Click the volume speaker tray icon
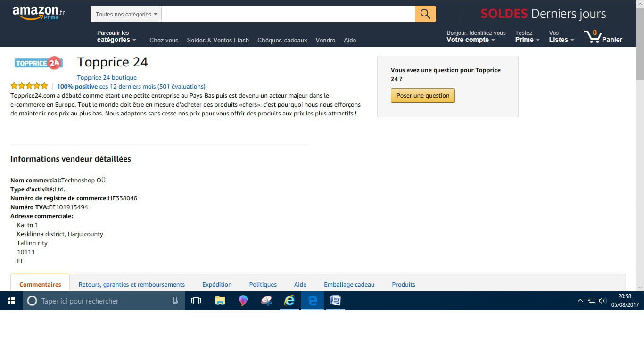 (603, 301)
